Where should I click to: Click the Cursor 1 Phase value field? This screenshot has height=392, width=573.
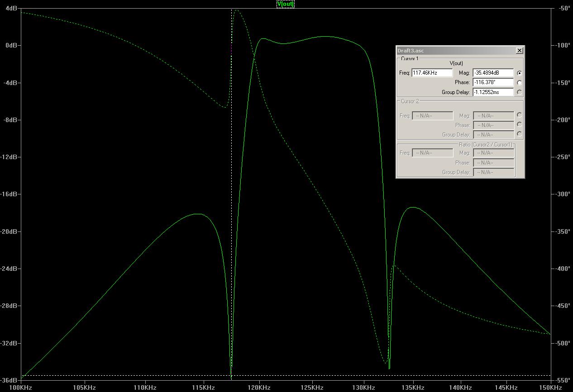[493, 82]
